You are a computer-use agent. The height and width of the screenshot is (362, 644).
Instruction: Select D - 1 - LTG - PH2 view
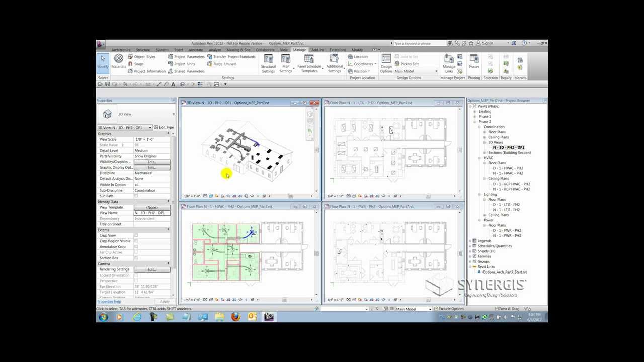click(506, 205)
